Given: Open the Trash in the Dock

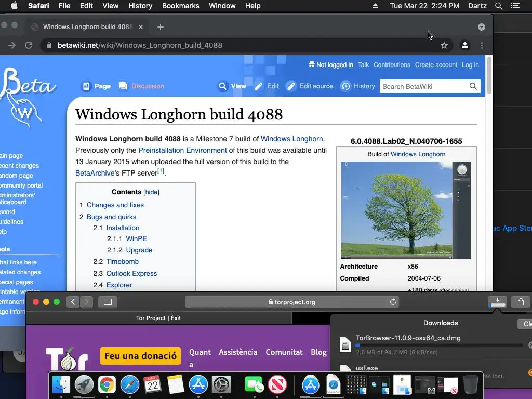Looking at the screenshot, I should pyautogui.click(x=471, y=384).
